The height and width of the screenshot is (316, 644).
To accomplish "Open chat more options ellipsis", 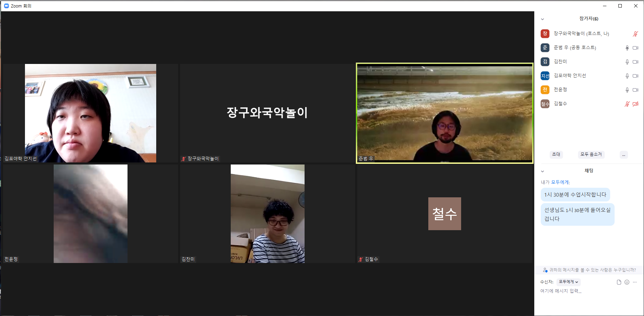I will (x=635, y=282).
